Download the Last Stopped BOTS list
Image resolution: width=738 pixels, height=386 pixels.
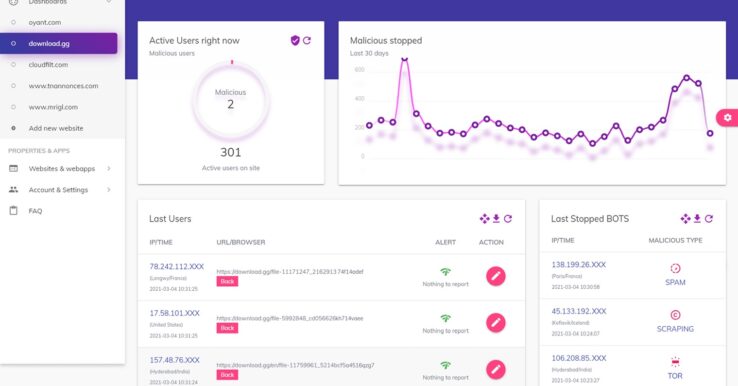(697, 218)
